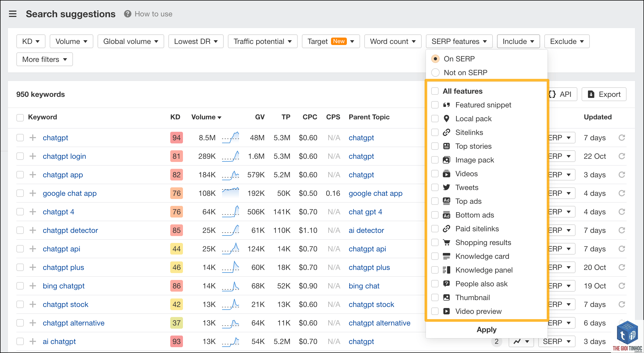Image resolution: width=644 pixels, height=353 pixels.
Task: Click the plus icon beside chatgpt login
Action: (33, 156)
